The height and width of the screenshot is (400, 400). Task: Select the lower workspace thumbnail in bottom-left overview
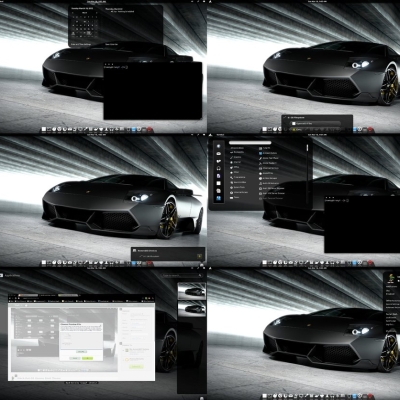[192, 309]
